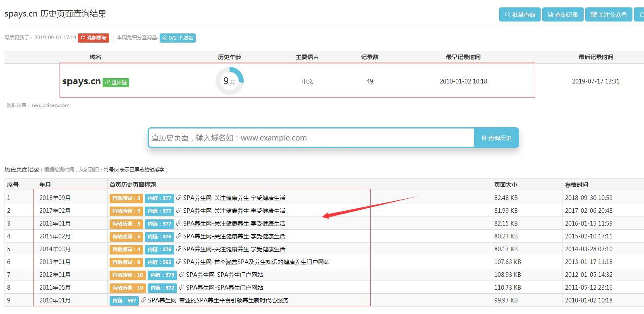Click the green 查外链 badge
Screen dimensions: 644x314
[116, 83]
